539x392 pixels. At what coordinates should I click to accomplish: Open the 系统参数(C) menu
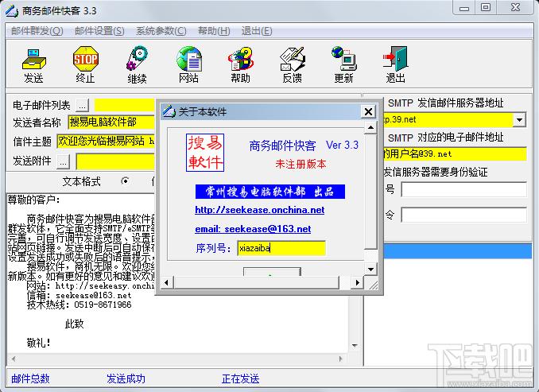click(161, 31)
